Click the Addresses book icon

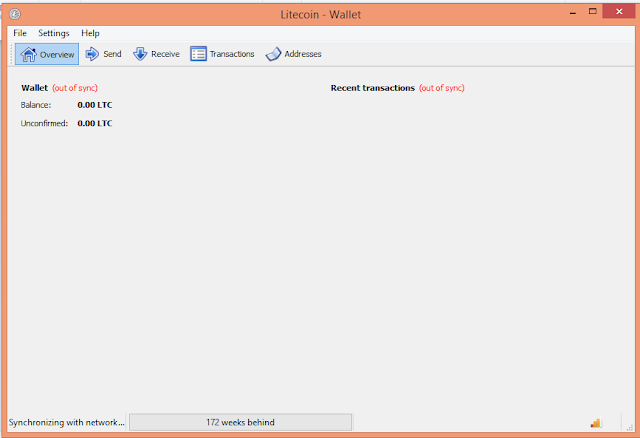point(273,54)
